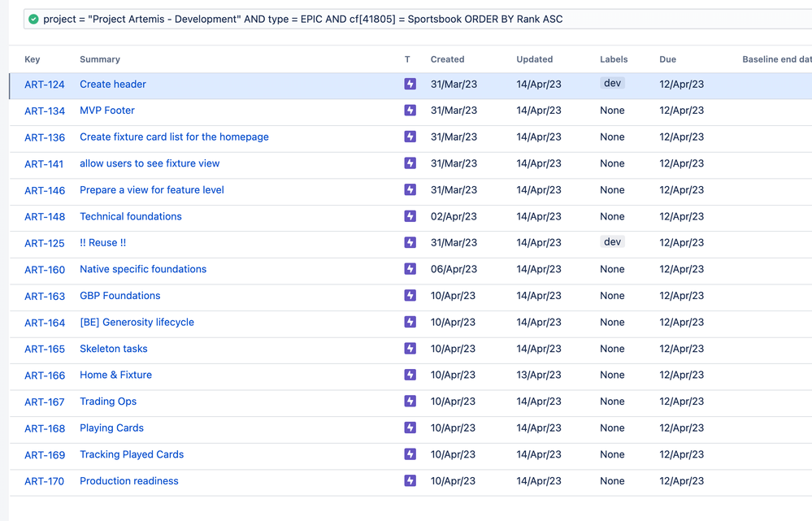Open the GBP Foundations summary link
The image size is (812, 521).
[120, 296]
